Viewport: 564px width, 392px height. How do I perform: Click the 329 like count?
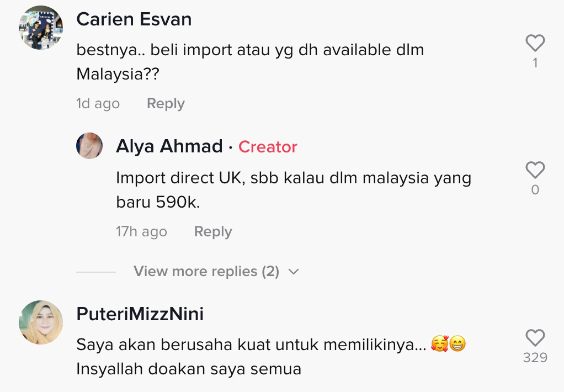pos(535,357)
